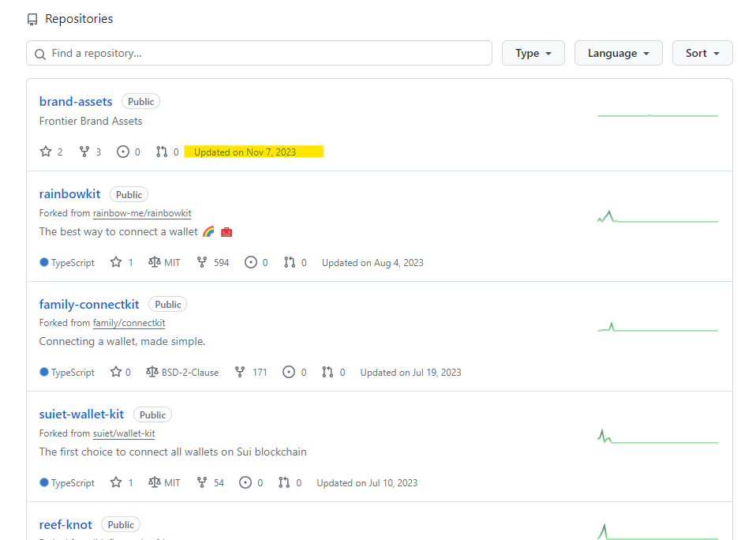
Task: Click the Public badge next to reef-knot
Action: point(121,525)
